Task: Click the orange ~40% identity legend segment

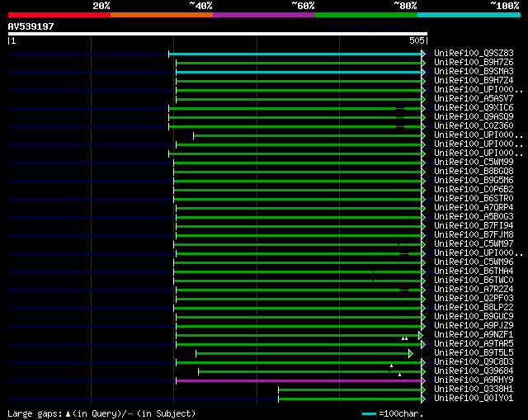Action: pyautogui.click(x=162, y=15)
